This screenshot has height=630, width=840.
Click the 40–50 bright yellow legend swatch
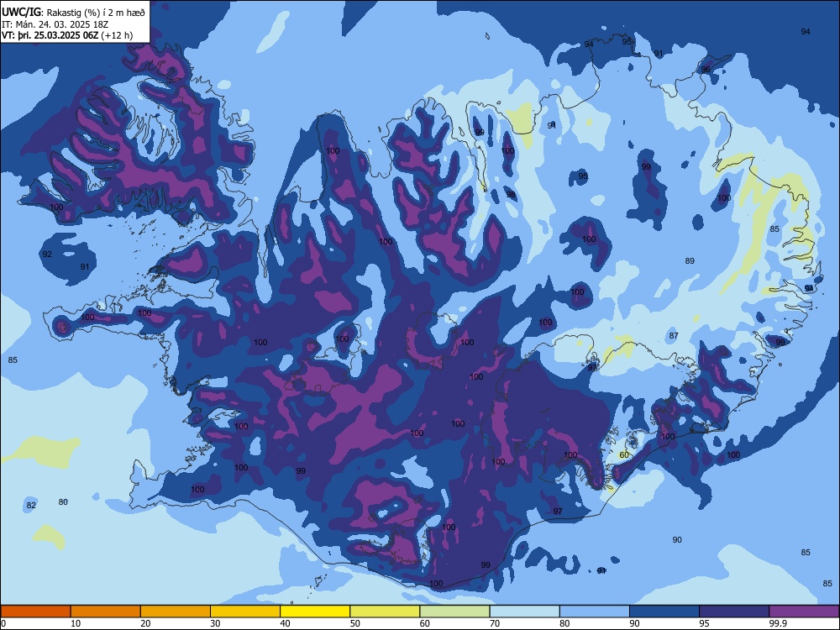[315, 612]
